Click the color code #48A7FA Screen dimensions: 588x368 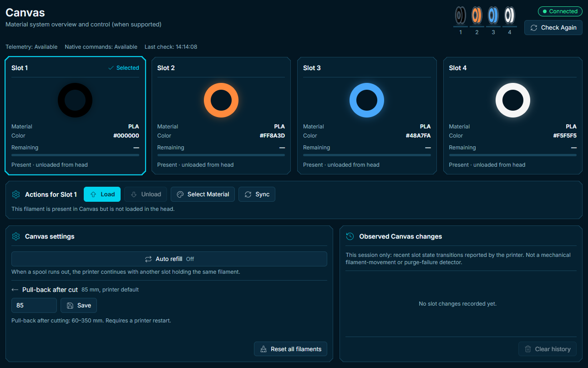click(418, 136)
